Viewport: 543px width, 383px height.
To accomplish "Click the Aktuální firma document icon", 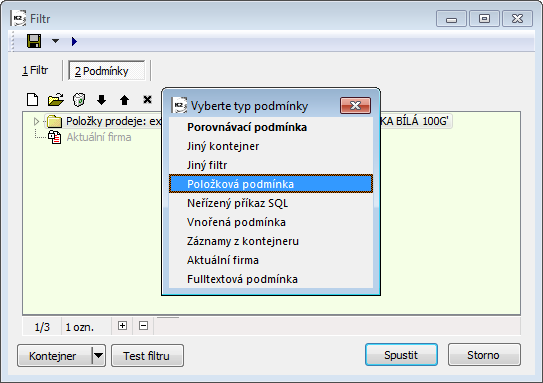I will pos(55,137).
